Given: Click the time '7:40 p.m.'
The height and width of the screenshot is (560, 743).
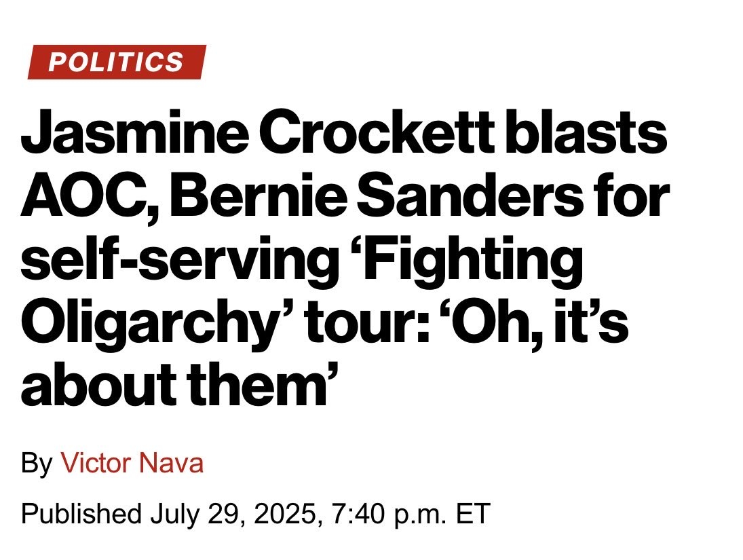Looking at the screenshot, I should point(389,512).
